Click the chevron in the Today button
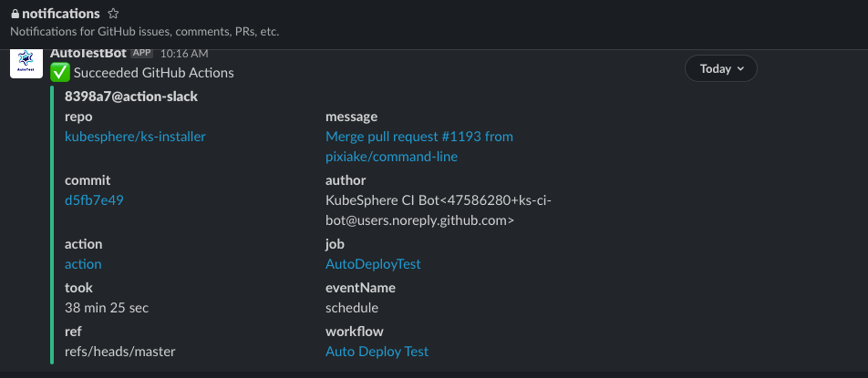 pyautogui.click(x=740, y=69)
